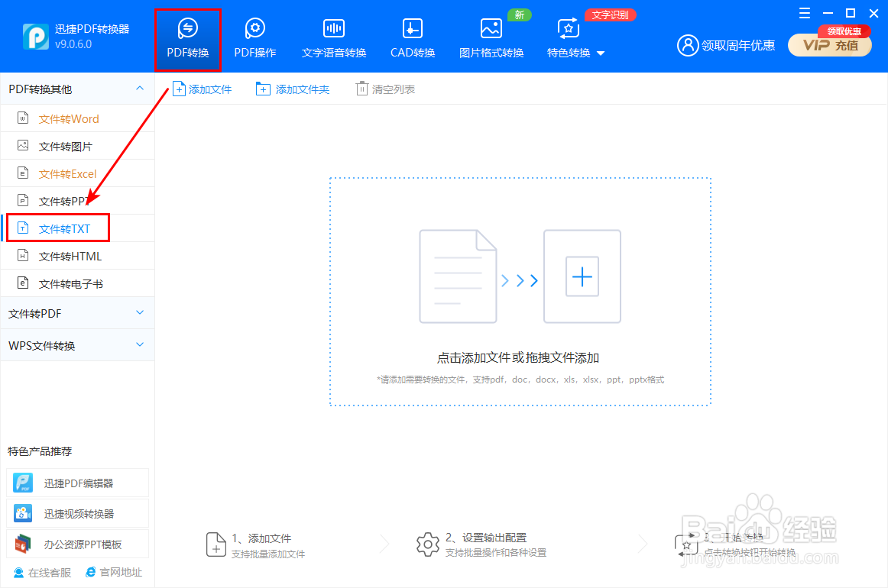
Task: Click the Word file icon in the sidebar
Action: 23,118
